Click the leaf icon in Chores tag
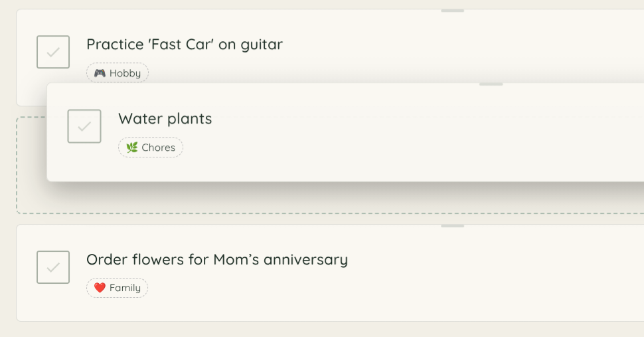Screen dimensions: 644x337 131,148
